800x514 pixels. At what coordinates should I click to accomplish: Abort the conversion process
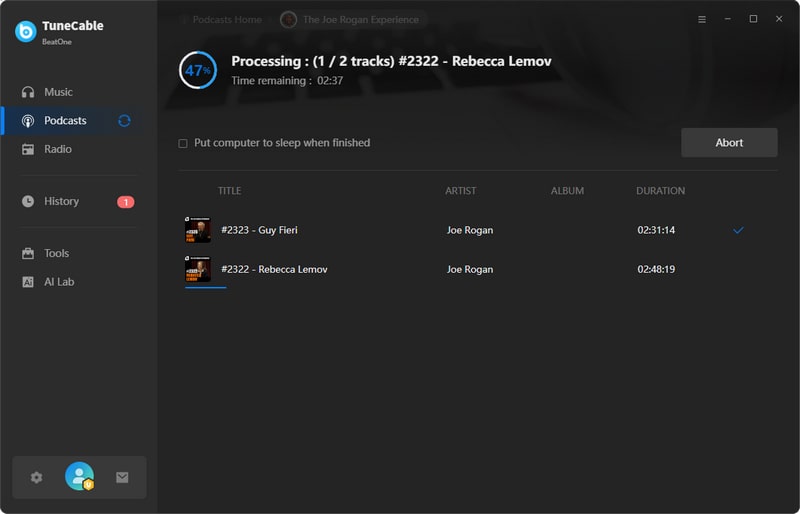point(729,142)
